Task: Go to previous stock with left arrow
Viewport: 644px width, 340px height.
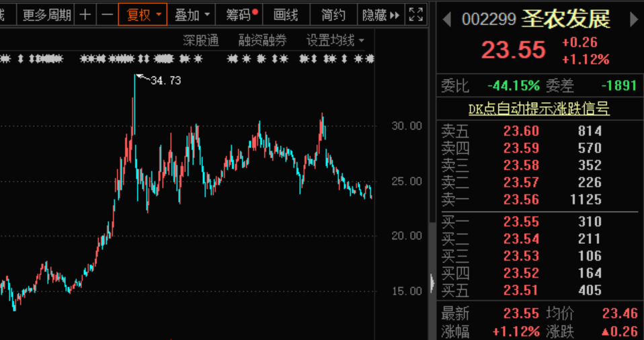Action: [x=447, y=19]
